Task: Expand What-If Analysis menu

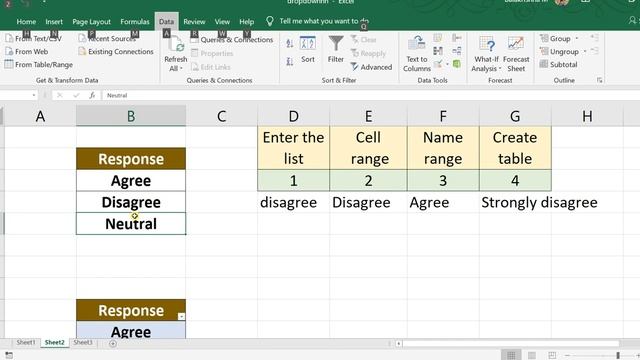Action: click(x=486, y=54)
